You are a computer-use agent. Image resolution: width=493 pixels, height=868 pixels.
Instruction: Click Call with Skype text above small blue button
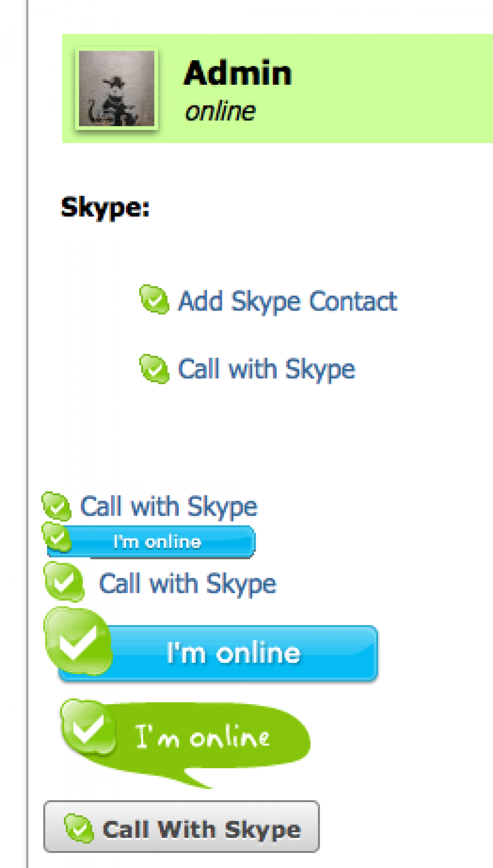coord(169,506)
